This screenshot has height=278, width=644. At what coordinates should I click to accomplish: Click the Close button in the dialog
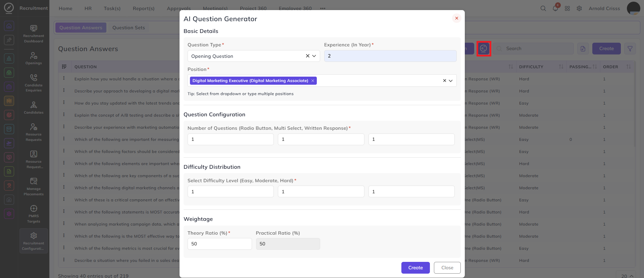447,268
